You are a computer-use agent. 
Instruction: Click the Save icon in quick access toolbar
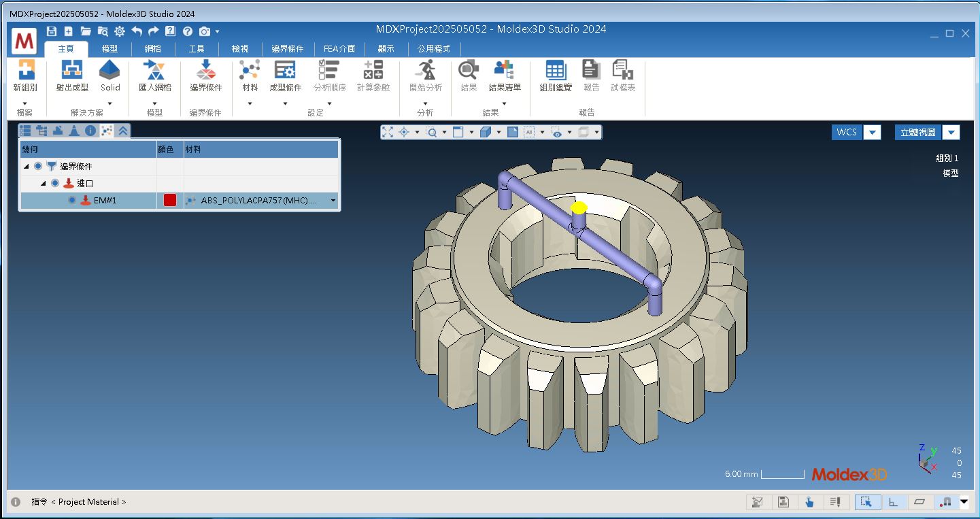pos(52,31)
